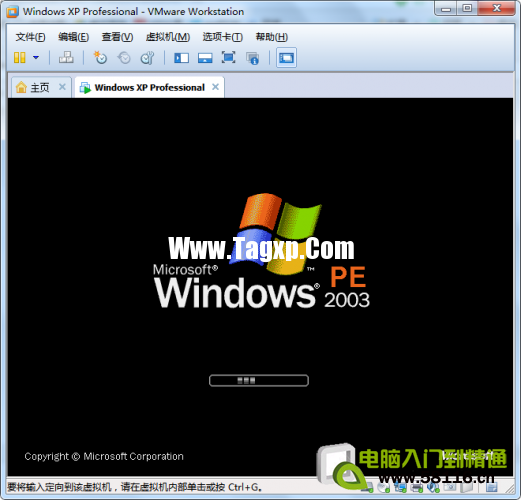Open the snapshot manager
Screen dimensions: 521x500
click(x=147, y=58)
